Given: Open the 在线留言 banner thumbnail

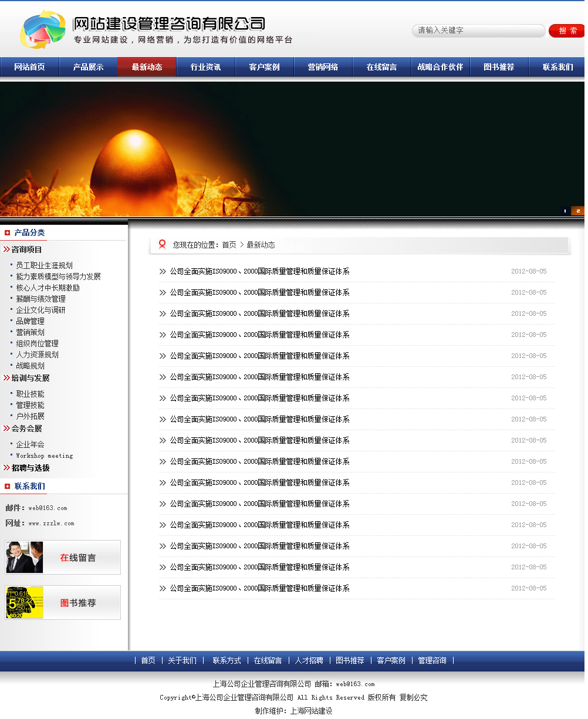Looking at the screenshot, I should [63, 557].
